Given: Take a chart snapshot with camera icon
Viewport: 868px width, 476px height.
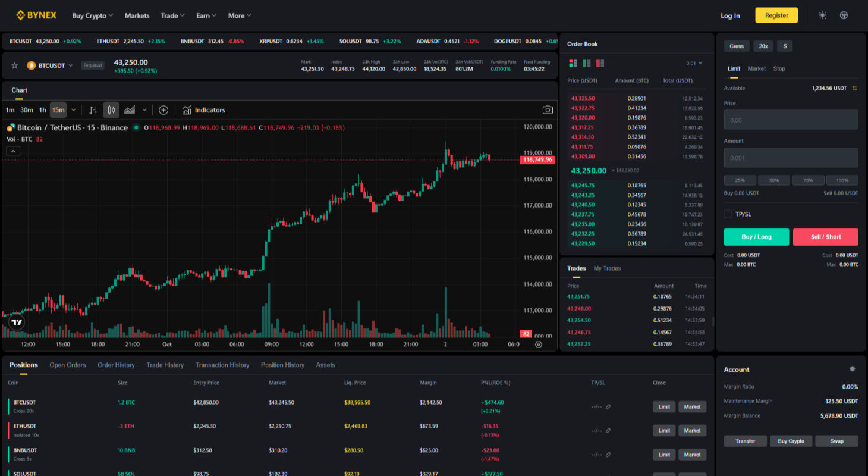Looking at the screenshot, I should point(547,110).
